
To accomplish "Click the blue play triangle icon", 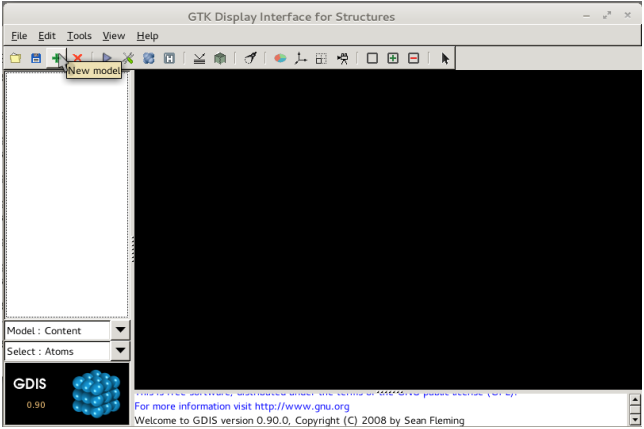I will [107, 58].
